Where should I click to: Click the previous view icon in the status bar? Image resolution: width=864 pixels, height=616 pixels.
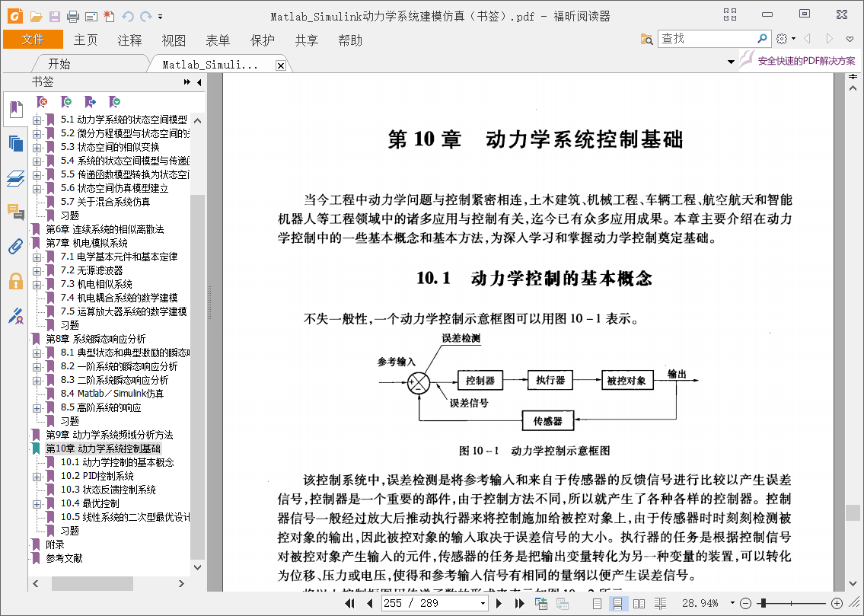(541, 603)
